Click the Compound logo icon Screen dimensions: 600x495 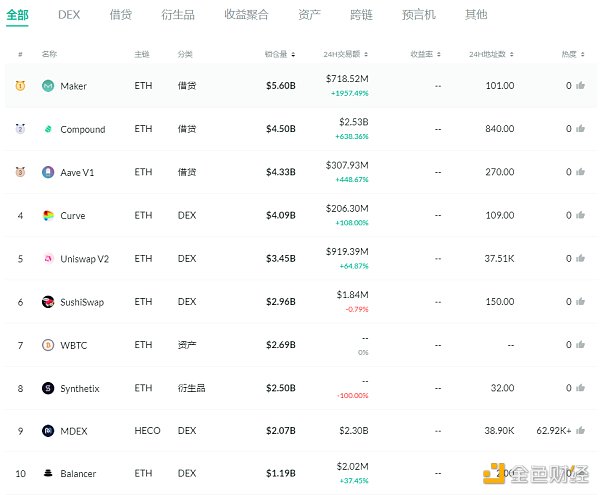pos(48,130)
